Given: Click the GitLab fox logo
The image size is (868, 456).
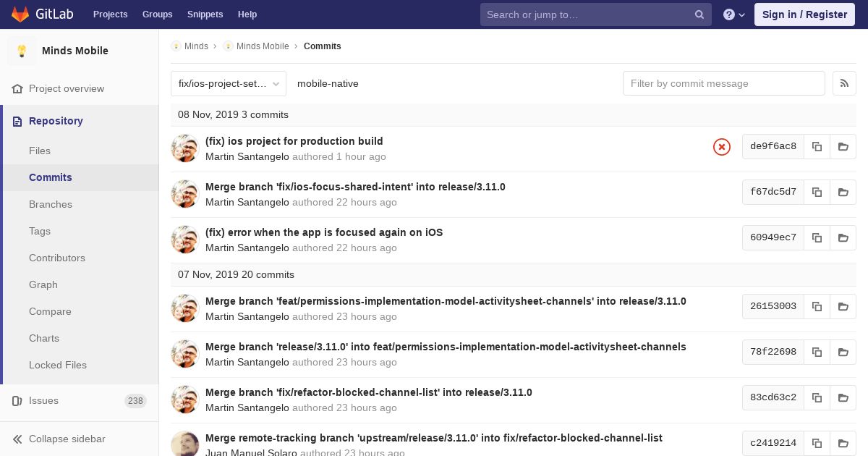Looking at the screenshot, I should coord(20,14).
